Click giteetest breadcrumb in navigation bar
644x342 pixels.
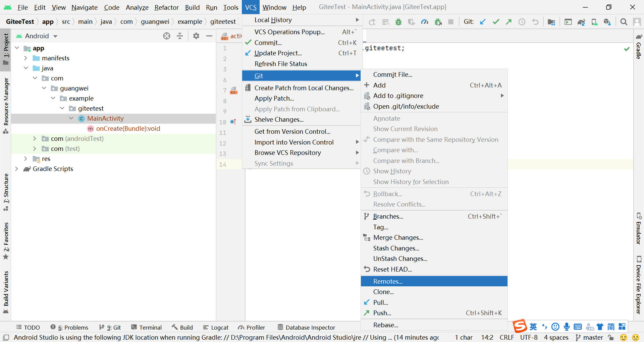pos(223,21)
